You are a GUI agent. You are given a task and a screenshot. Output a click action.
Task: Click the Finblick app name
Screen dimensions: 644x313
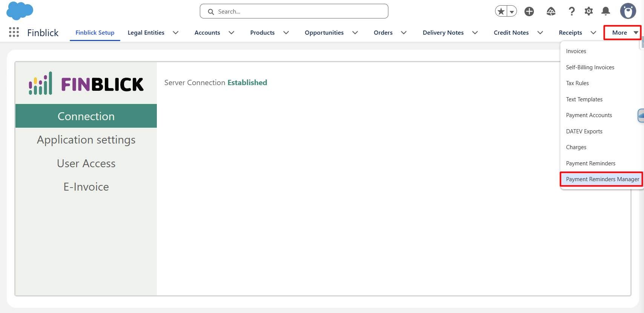pos(43,33)
